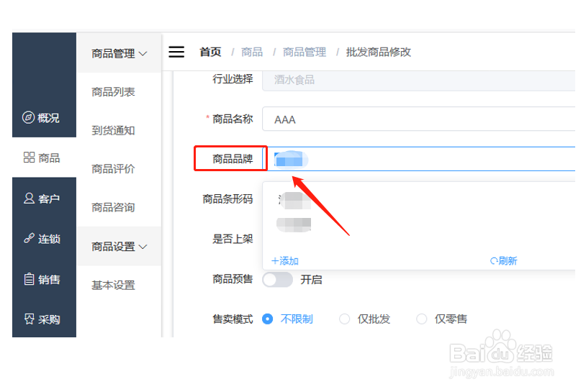Screen dimensions: 586x392
Task: Open 商品咨询 submenu item
Action: tap(113, 207)
